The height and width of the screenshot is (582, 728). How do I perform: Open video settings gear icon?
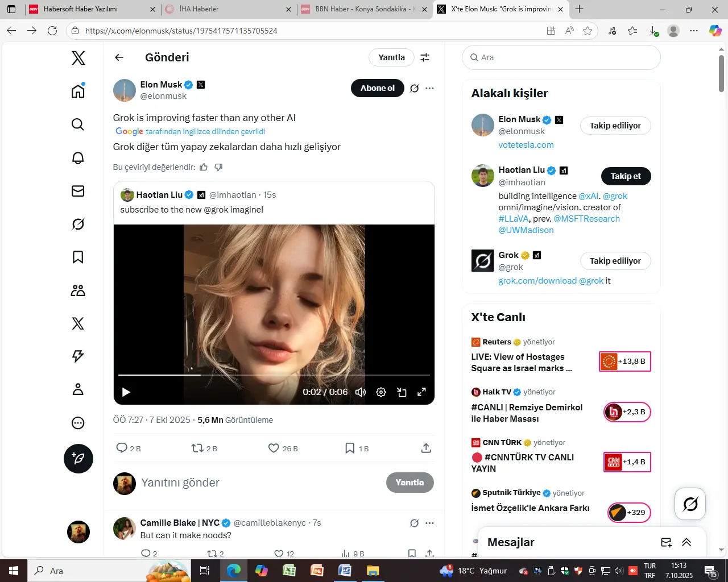pos(381,392)
